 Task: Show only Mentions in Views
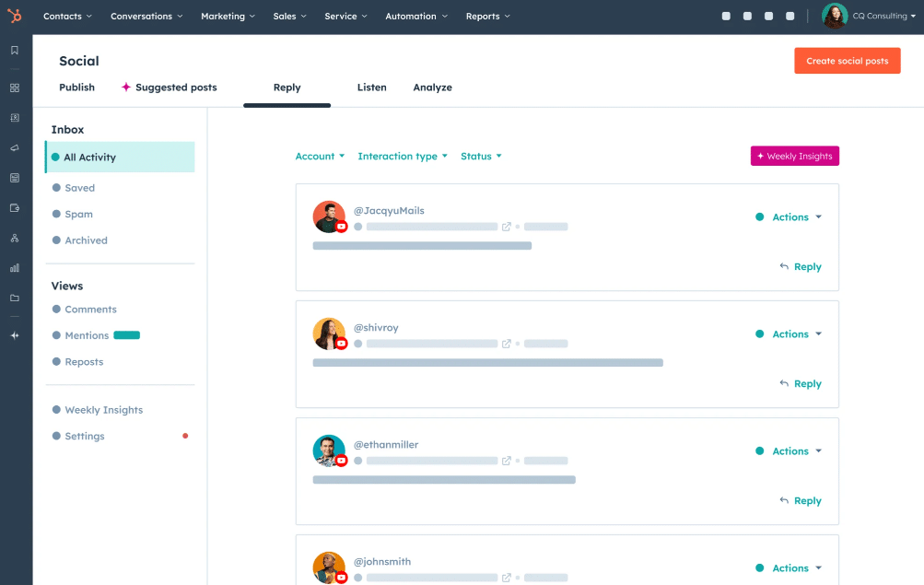pos(87,335)
